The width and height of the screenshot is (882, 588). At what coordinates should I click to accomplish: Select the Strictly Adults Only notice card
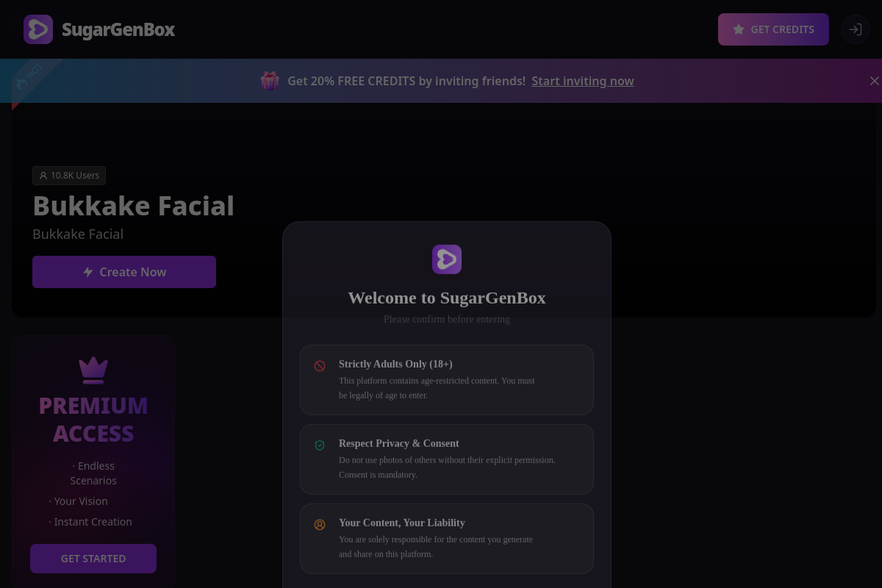click(447, 380)
